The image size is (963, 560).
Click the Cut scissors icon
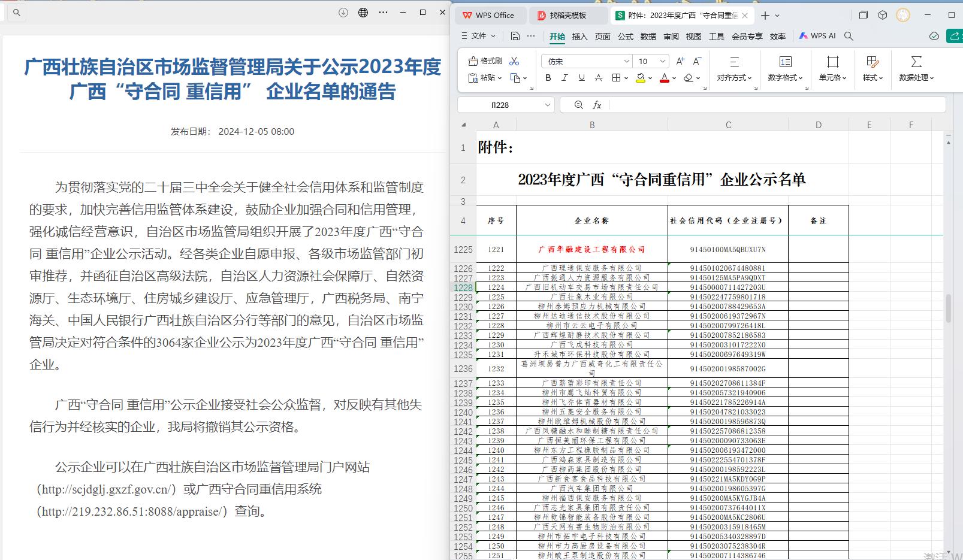514,61
